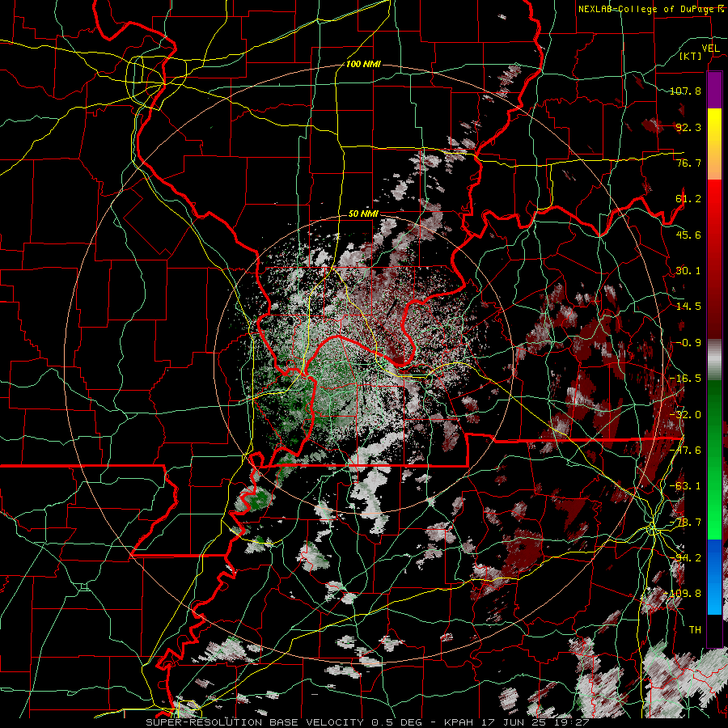Click the 76.7 velocity scale value

pyautogui.click(x=688, y=163)
